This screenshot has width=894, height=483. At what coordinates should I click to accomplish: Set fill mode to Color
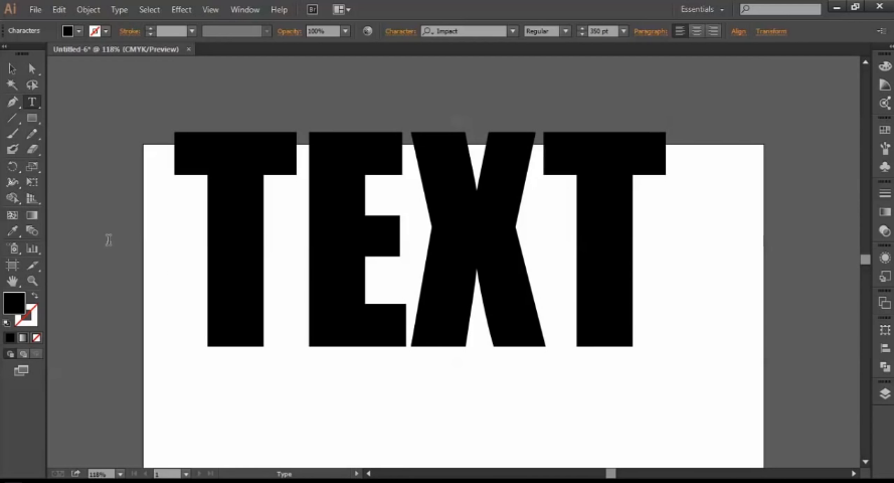click(10, 338)
